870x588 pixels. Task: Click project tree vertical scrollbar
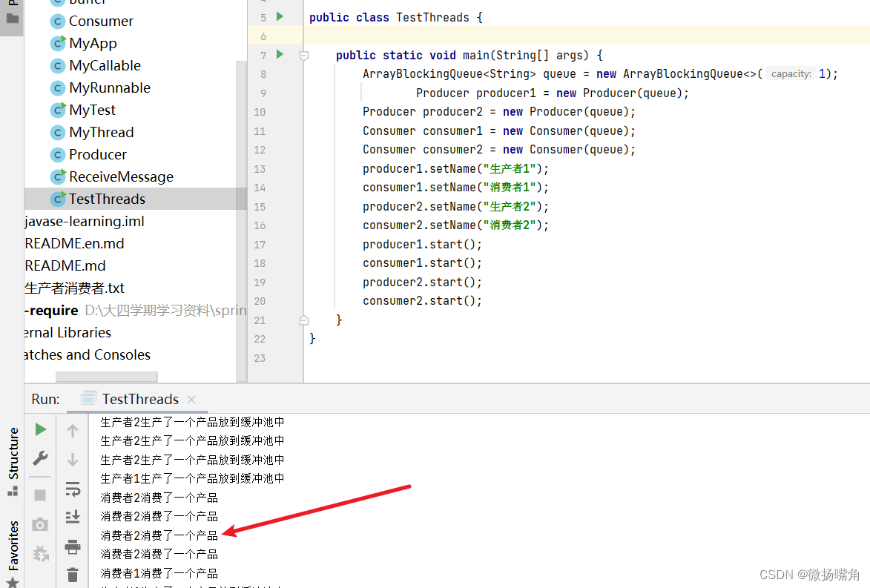point(241,221)
